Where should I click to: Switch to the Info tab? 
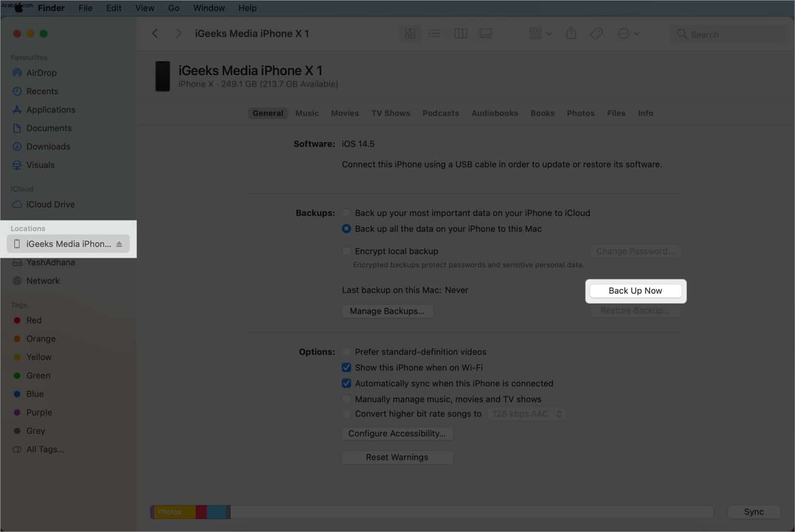click(646, 113)
